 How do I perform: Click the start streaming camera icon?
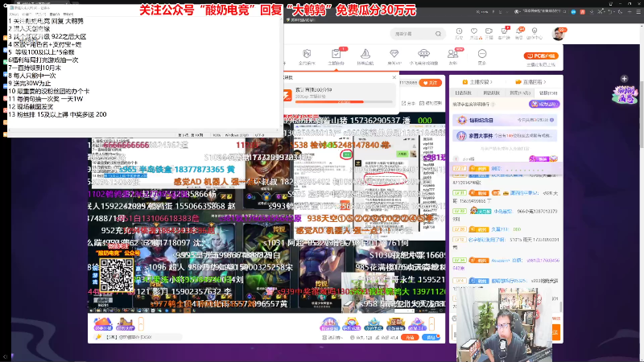[489, 31]
